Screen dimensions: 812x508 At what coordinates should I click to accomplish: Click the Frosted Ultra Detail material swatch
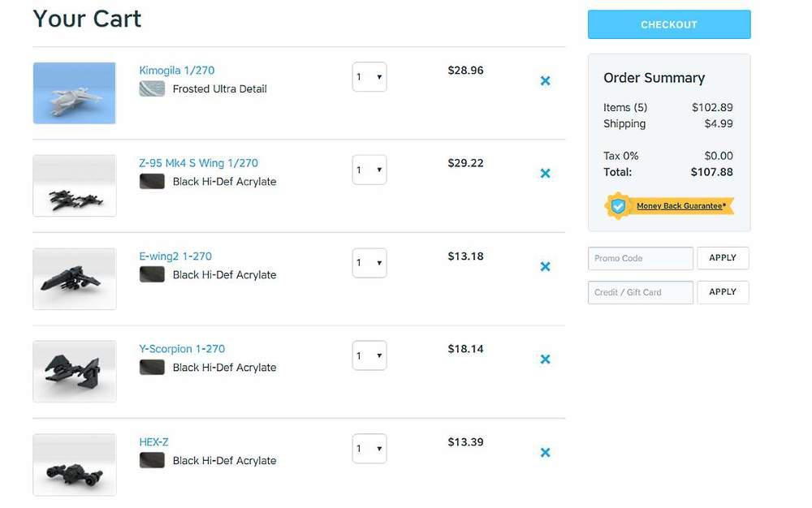click(x=152, y=89)
